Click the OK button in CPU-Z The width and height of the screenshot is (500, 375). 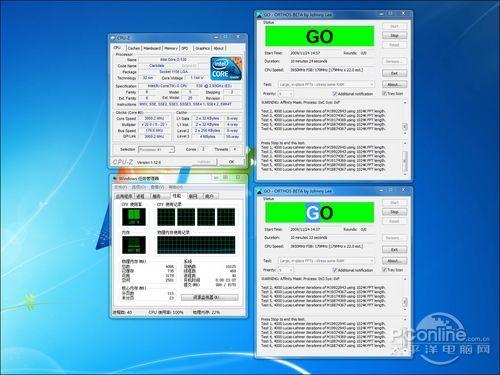click(x=231, y=162)
